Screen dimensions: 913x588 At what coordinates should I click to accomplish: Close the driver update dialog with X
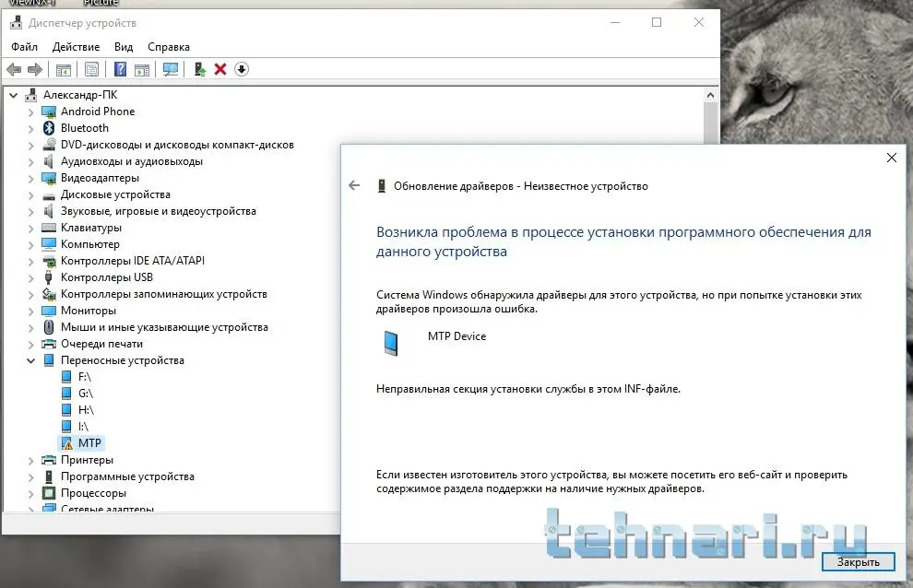892,158
